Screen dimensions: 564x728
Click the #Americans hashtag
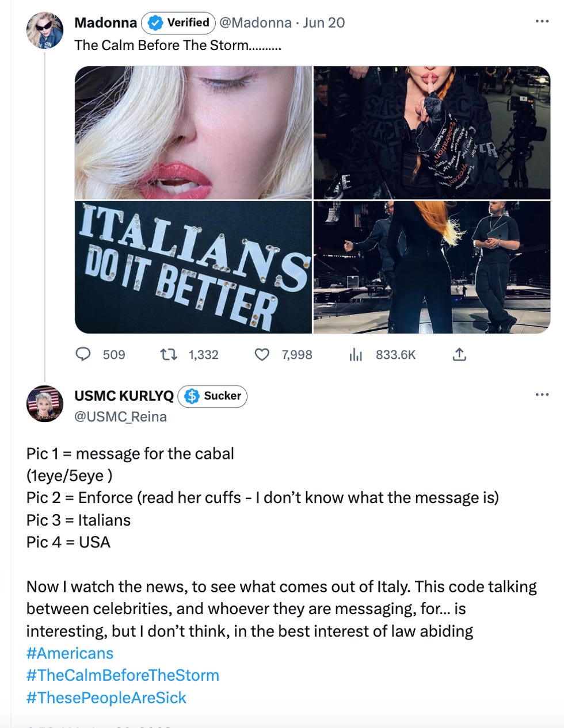click(x=69, y=653)
